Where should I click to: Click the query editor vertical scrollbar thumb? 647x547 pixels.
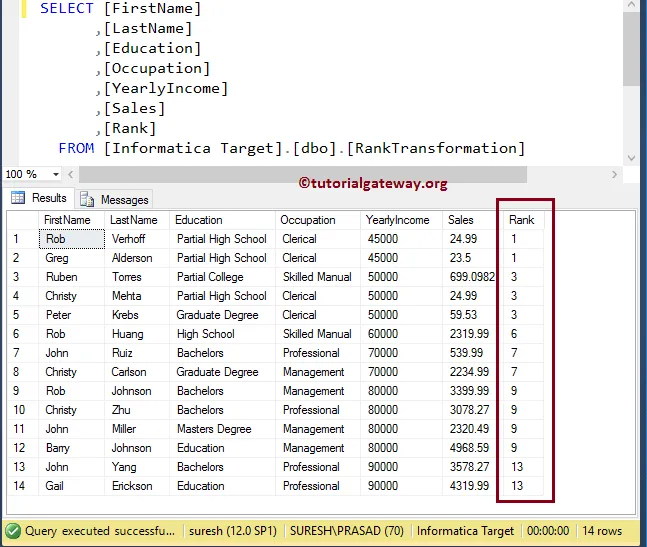631,49
